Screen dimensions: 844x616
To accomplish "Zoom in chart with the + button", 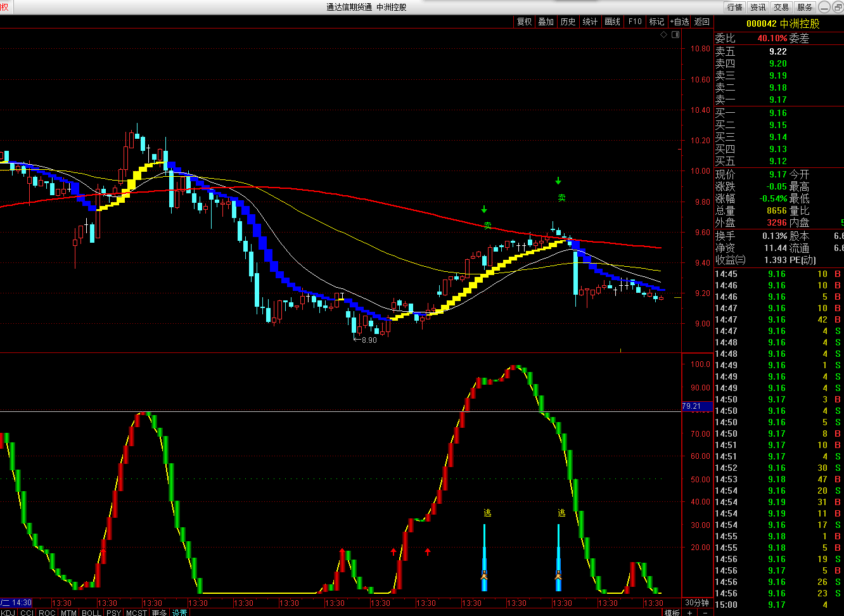I will [x=690, y=613].
